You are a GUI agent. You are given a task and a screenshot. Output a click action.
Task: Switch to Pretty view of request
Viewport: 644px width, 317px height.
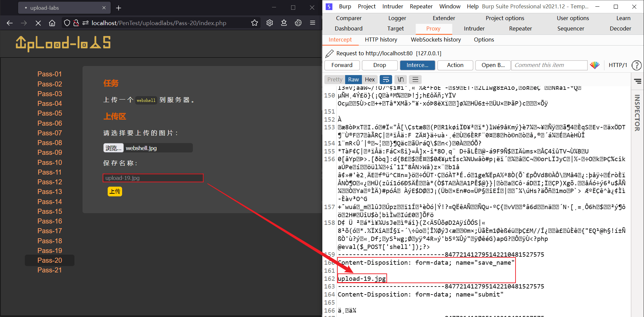[335, 79]
